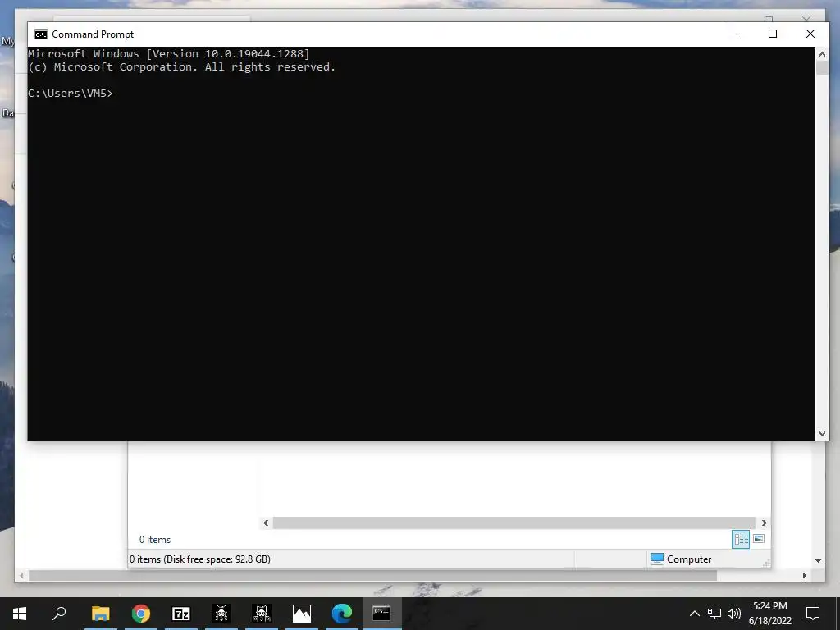Close the Command Prompt window

pyautogui.click(x=810, y=34)
